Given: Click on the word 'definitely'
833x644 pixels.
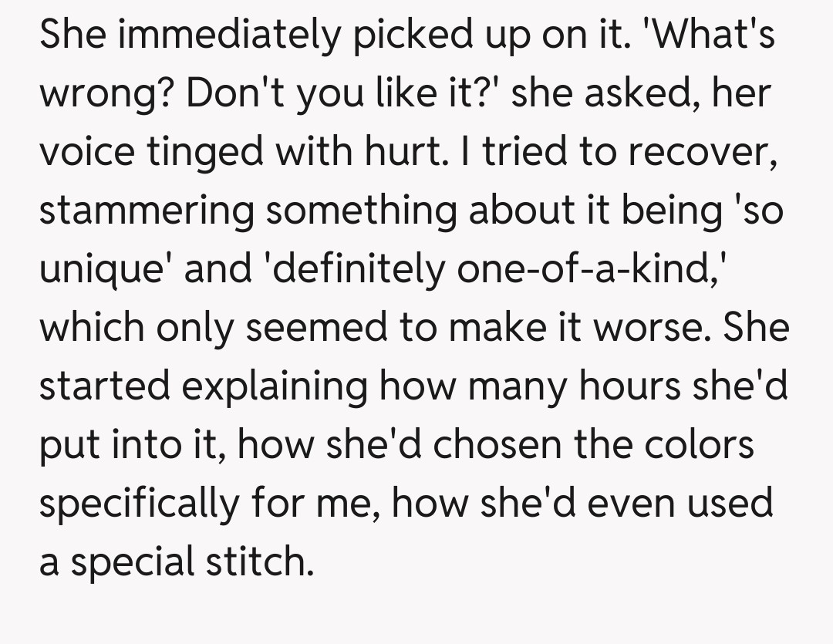Looking at the screenshot, I should pos(339,270).
